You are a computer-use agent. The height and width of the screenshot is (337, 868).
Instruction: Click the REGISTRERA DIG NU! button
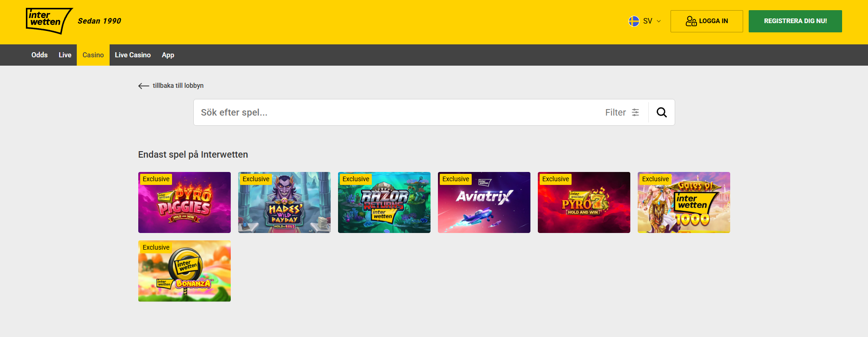point(795,21)
